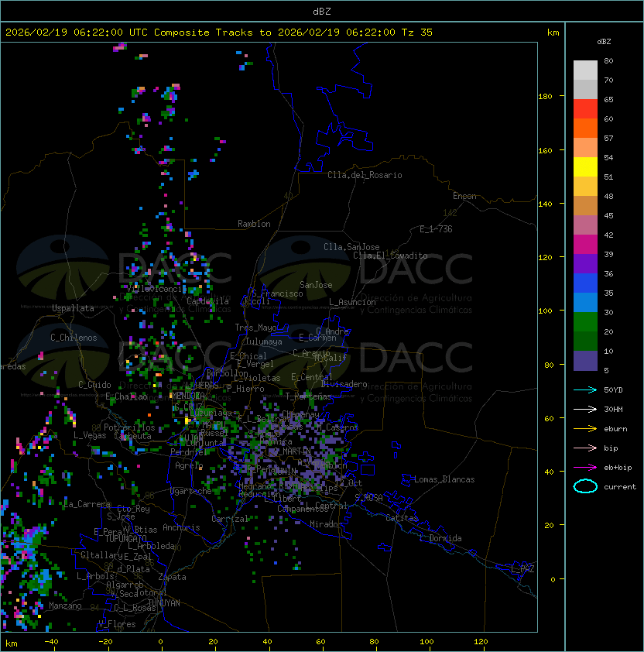Click the 'eb+bip' legend label
The image size is (644, 652).
[x=618, y=468]
